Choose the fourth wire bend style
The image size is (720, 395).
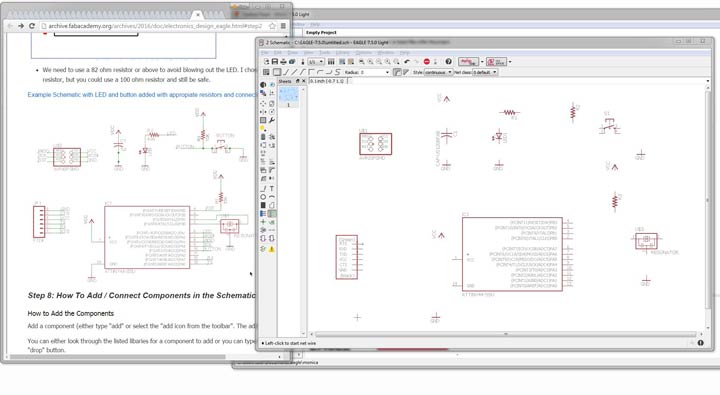tap(303, 72)
